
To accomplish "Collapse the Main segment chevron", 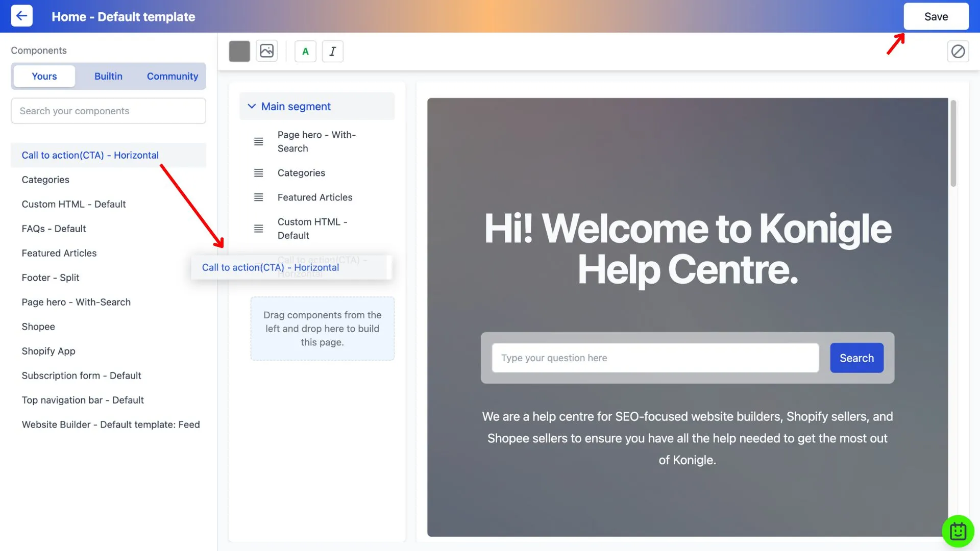I will tap(252, 106).
